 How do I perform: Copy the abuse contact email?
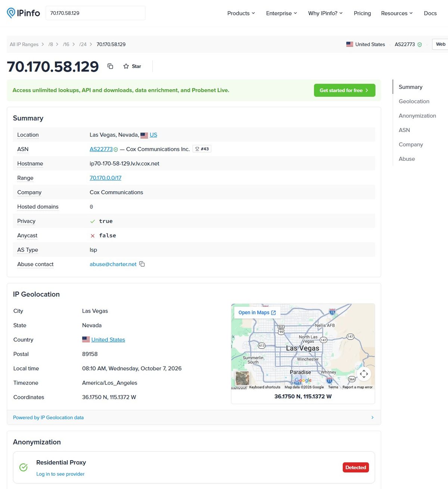tap(142, 264)
